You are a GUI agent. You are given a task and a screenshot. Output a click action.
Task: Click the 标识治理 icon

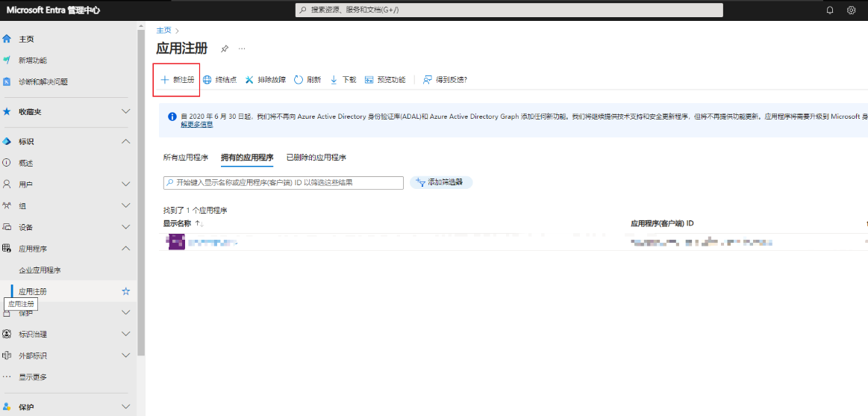point(7,334)
